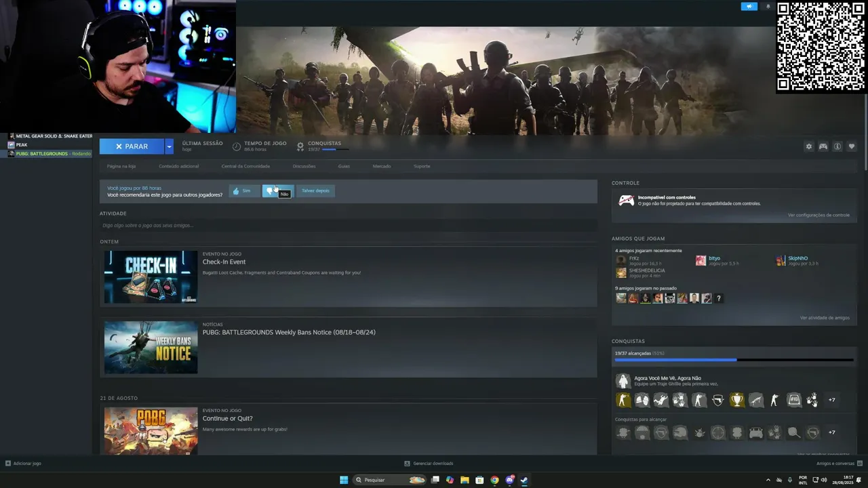The width and height of the screenshot is (868, 488).
Task: Choose Talvez depois button
Action: coord(315,191)
